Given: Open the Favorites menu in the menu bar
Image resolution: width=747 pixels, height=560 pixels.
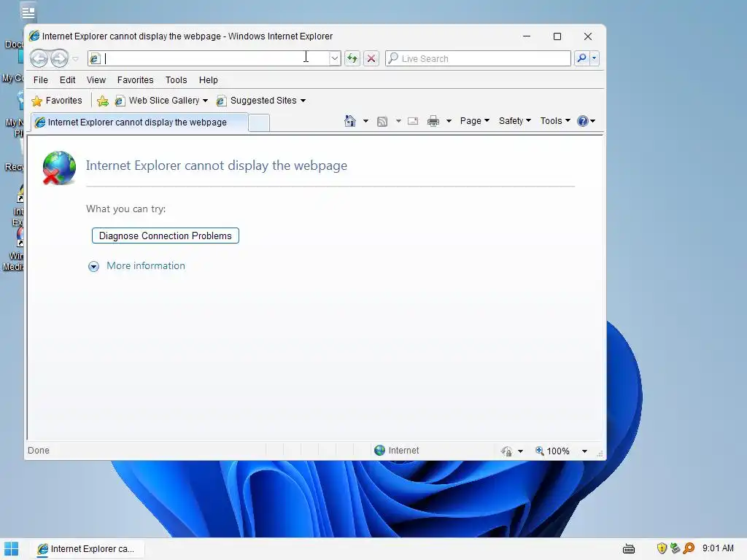Looking at the screenshot, I should (x=135, y=80).
